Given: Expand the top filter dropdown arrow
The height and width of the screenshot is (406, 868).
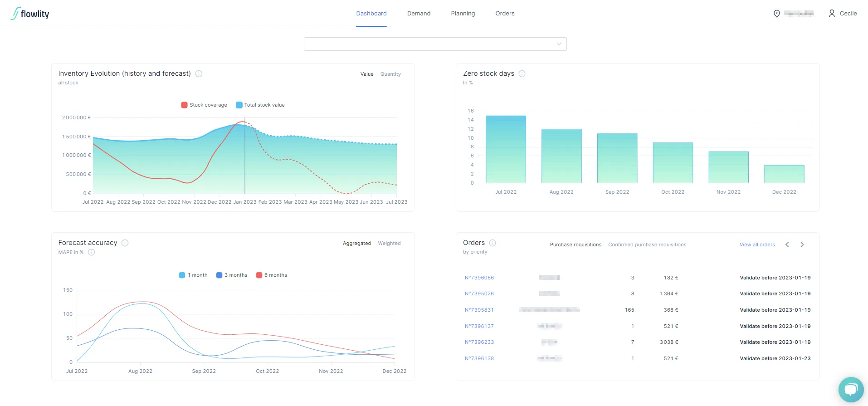Looking at the screenshot, I should 559,44.
